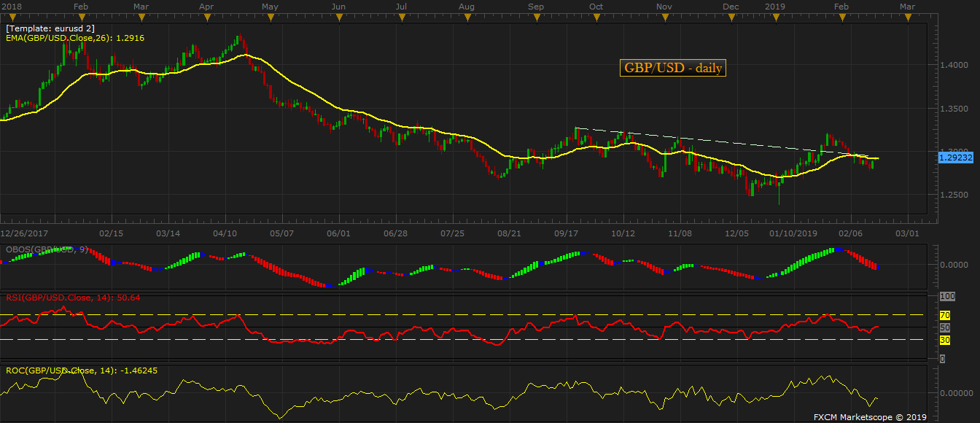Screen dimensions: 980x423
Task: Click the RSI level 30 label
Action: click(x=943, y=340)
